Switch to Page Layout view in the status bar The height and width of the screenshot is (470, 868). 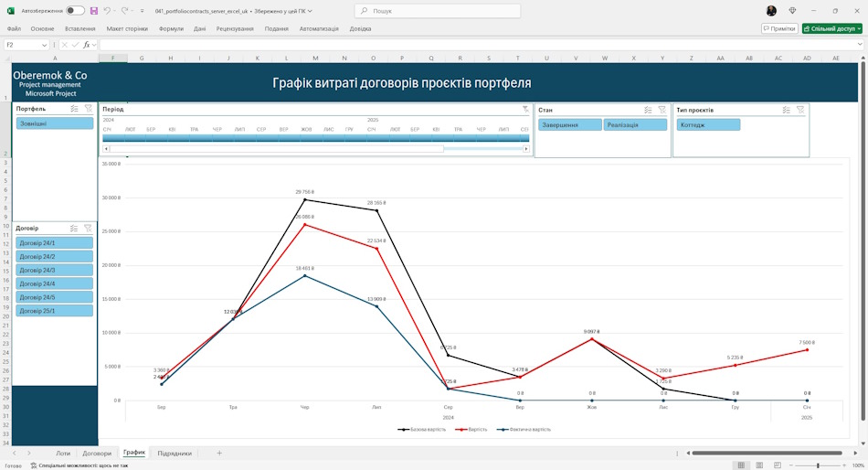click(x=759, y=465)
